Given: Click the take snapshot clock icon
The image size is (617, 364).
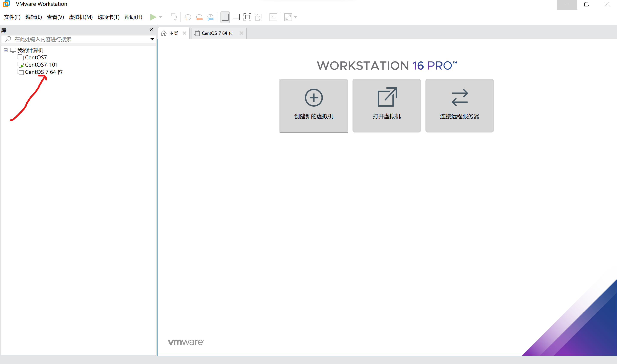Looking at the screenshot, I should coord(188,17).
